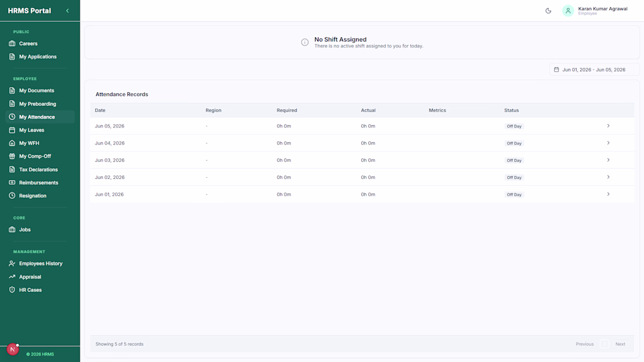The height and width of the screenshot is (362, 644).
Task: Click the My Documents file icon
Action: (12, 90)
